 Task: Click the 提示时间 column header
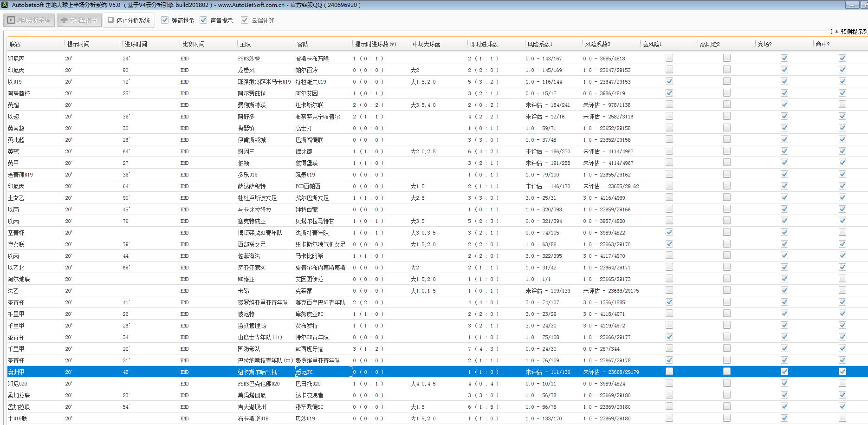coord(78,45)
